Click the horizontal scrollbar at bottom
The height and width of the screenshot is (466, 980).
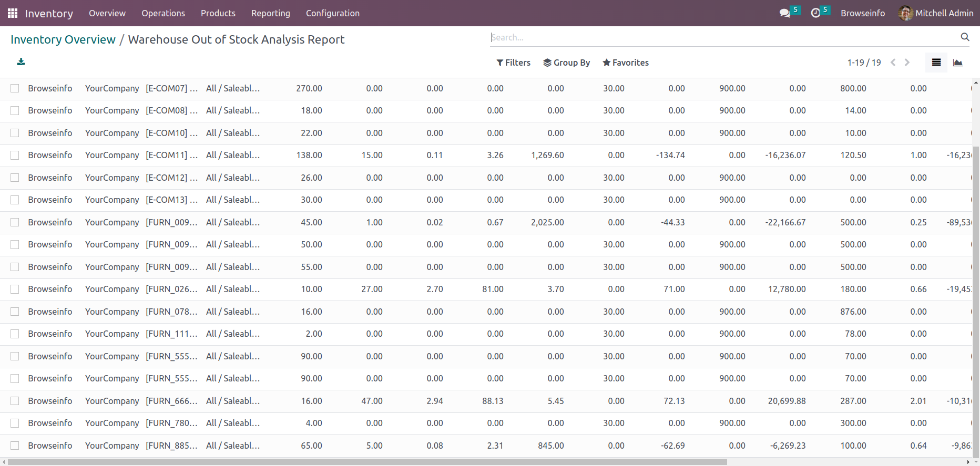point(368,462)
